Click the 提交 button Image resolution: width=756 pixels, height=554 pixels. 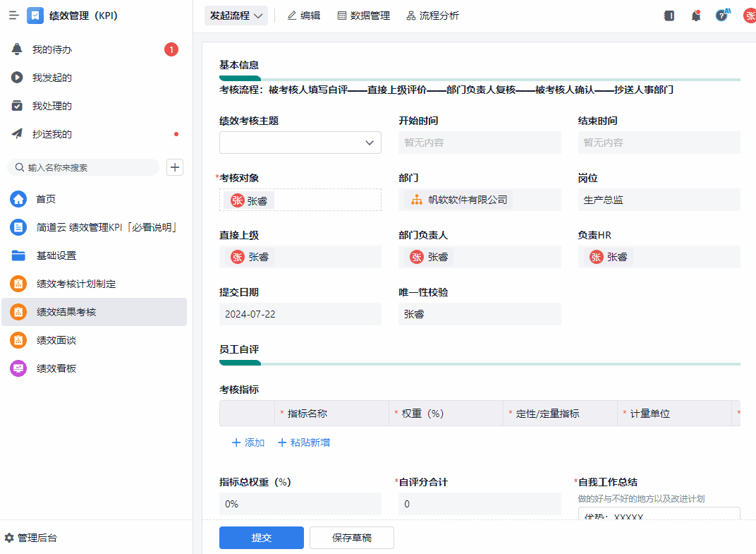click(x=262, y=538)
